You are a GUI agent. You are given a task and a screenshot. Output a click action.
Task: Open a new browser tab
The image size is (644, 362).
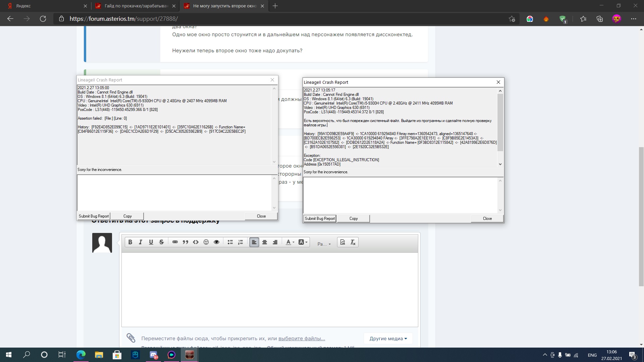[275, 6]
